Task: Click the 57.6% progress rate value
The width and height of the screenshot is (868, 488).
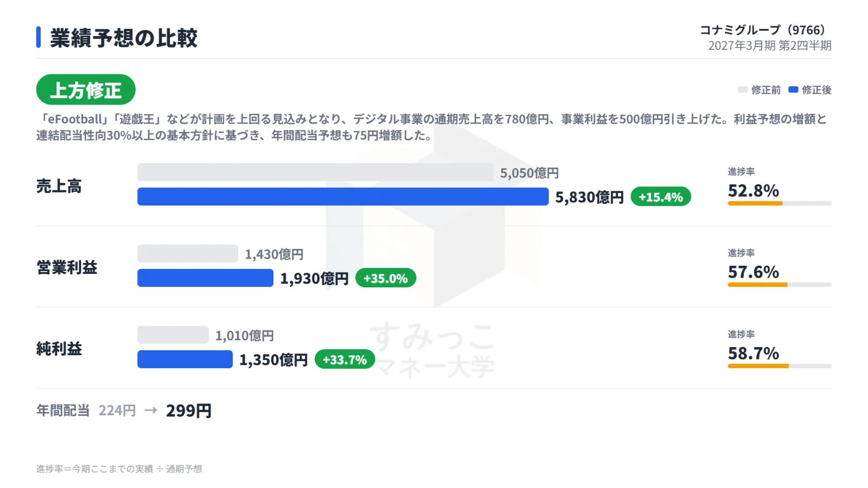Action: 754,272
